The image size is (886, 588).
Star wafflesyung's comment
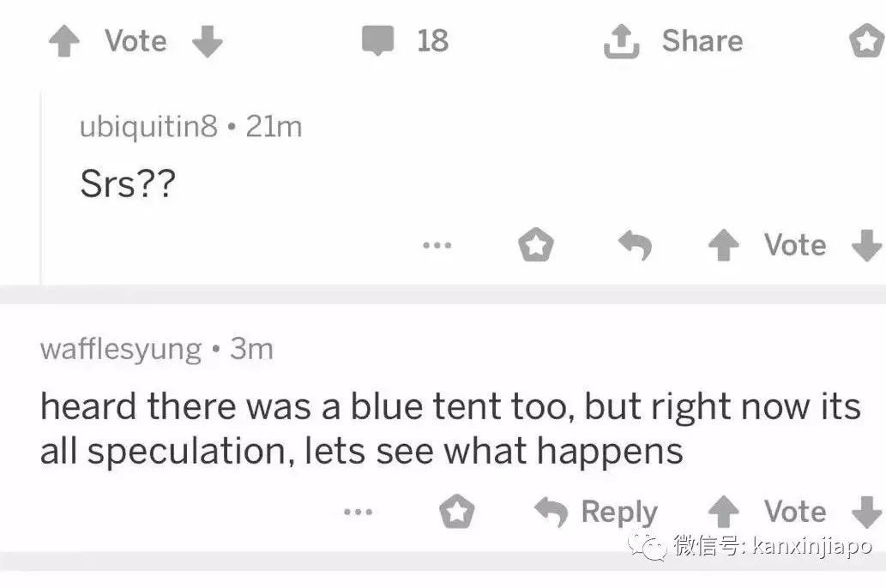(x=456, y=513)
